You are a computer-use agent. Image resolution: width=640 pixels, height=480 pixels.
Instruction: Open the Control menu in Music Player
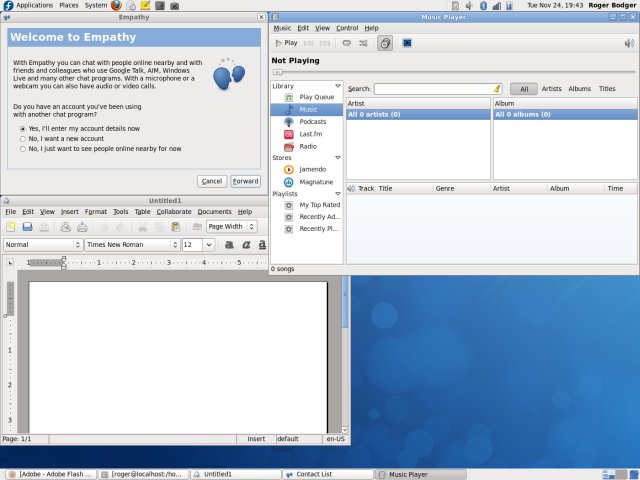tap(346, 28)
